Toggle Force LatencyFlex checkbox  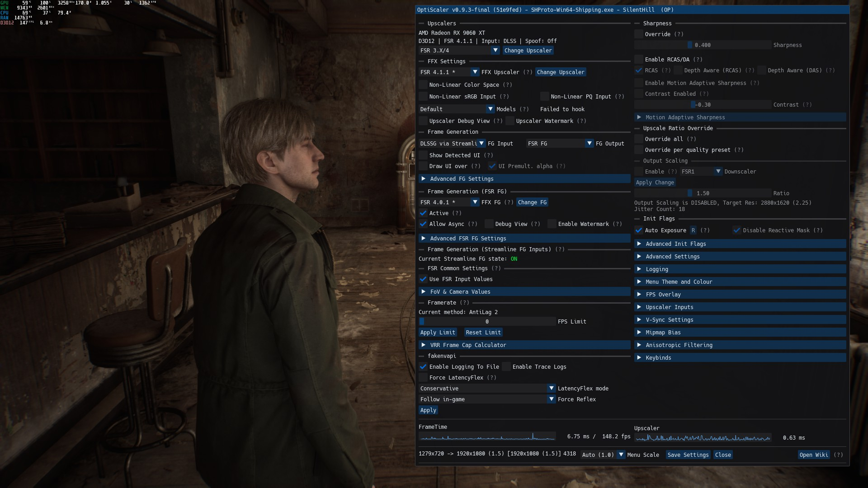click(423, 378)
